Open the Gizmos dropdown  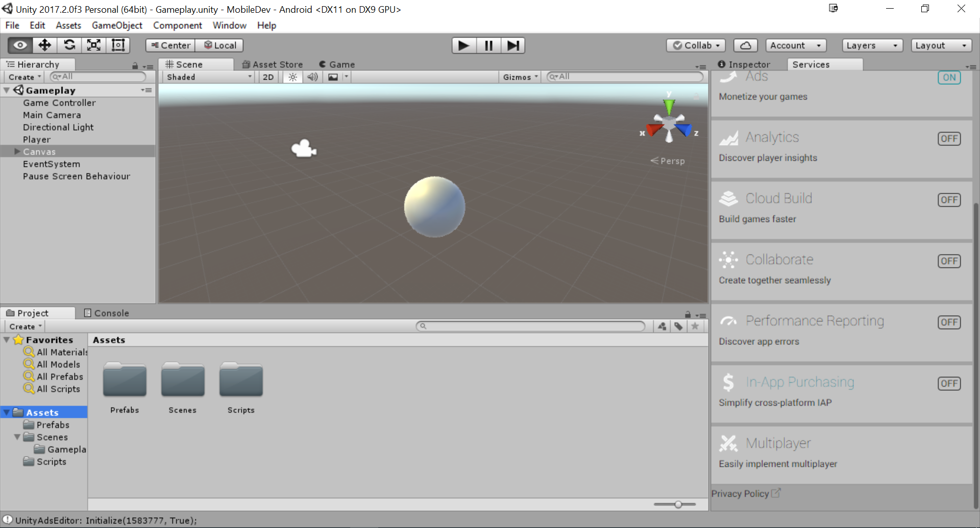520,77
